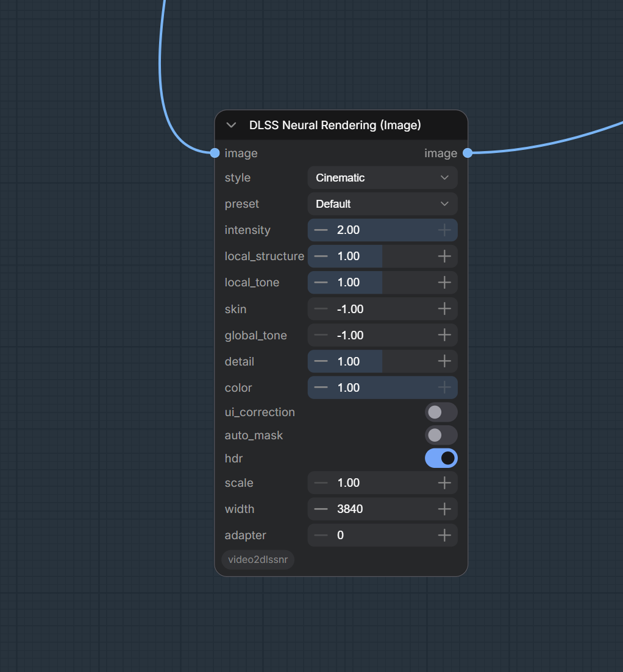Decrease local_structure with minus icon
Image resolution: width=623 pixels, height=672 pixels.
pos(321,256)
